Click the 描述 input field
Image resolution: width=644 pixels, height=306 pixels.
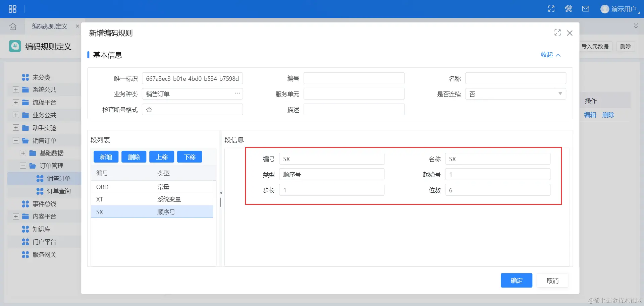coord(354,110)
